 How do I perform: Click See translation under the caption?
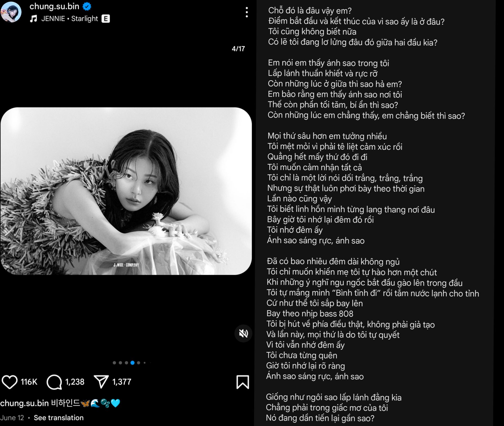tap(59, 418)
